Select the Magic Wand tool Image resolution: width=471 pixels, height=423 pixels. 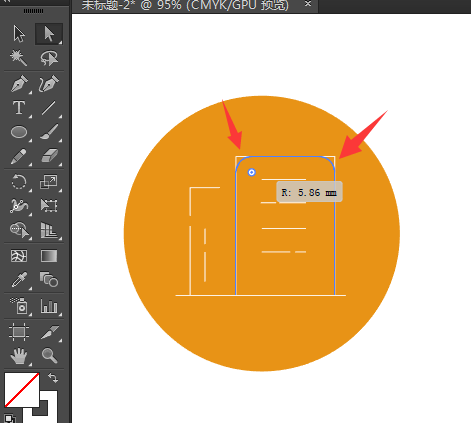click(19, 58)
